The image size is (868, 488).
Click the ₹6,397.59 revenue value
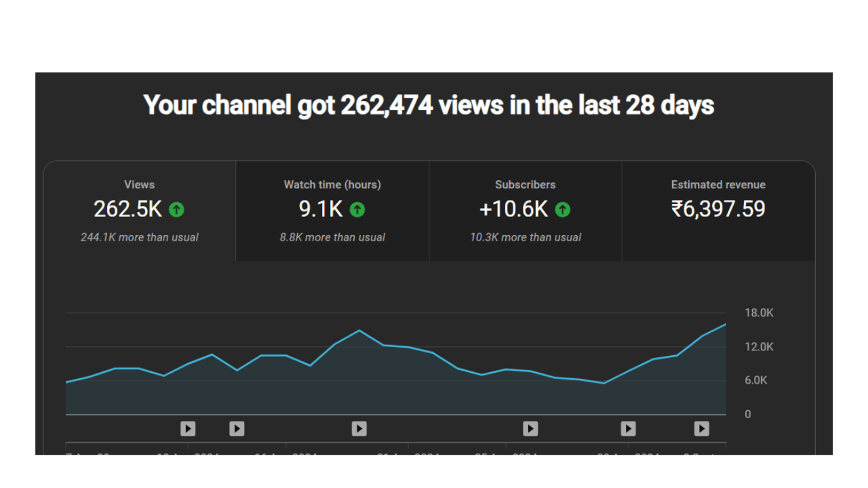[718, 209]
